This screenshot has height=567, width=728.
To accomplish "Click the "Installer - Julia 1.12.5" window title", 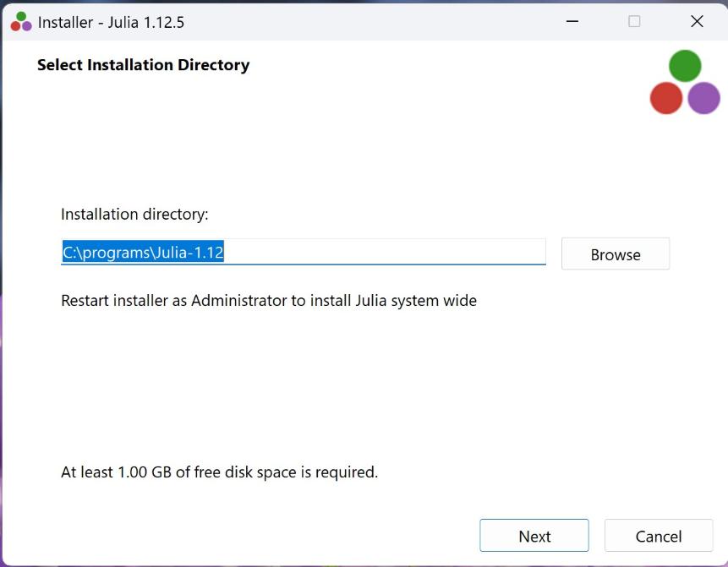I will coord(111,22).
